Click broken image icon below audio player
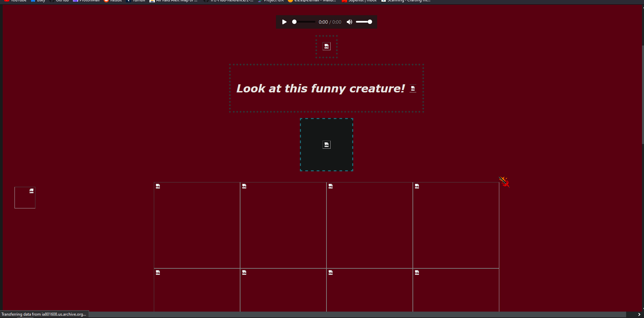The height and width of the screenshot is (318, 644). click(327, 47)
